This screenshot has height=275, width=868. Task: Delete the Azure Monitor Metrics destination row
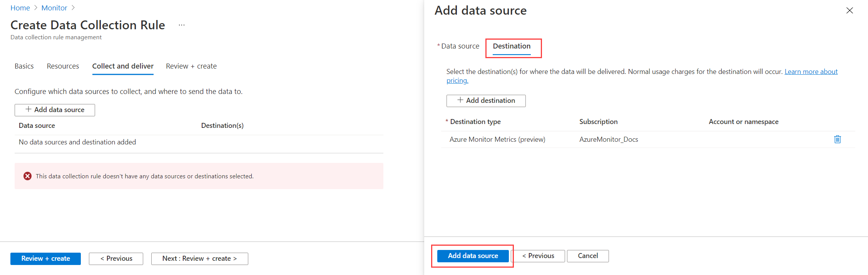pyautogui.click(x=837, y=139)
